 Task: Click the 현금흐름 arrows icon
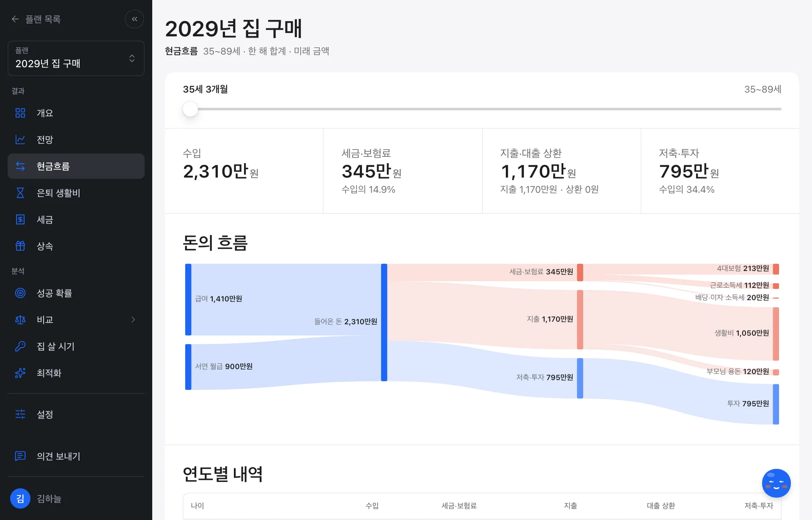point(20,166)
